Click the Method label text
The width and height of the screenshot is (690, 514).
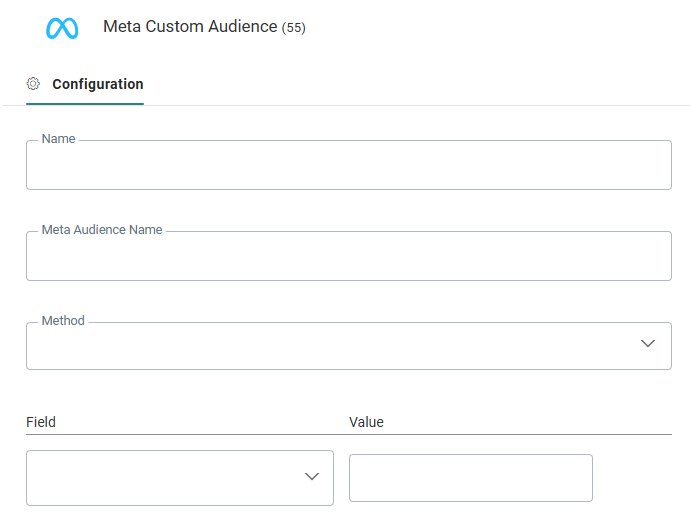pyautogui.click(x=63, y=321)
